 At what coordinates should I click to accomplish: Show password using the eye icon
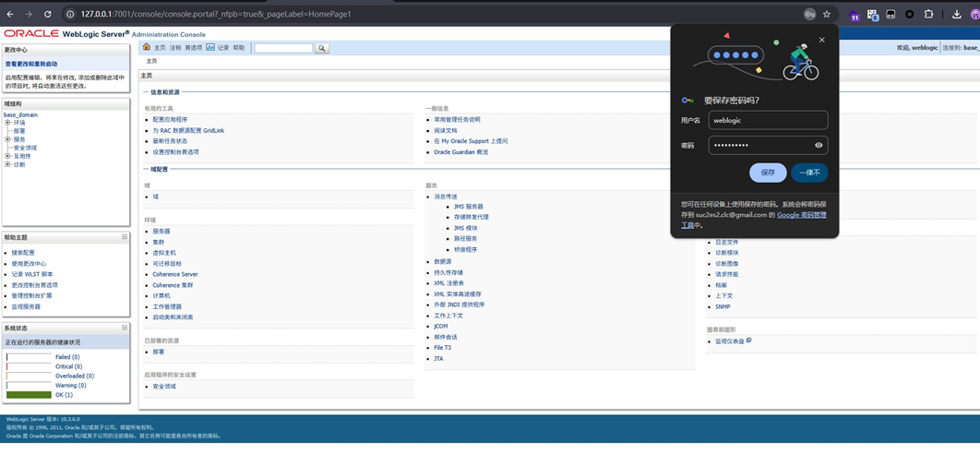coord(819,145)
